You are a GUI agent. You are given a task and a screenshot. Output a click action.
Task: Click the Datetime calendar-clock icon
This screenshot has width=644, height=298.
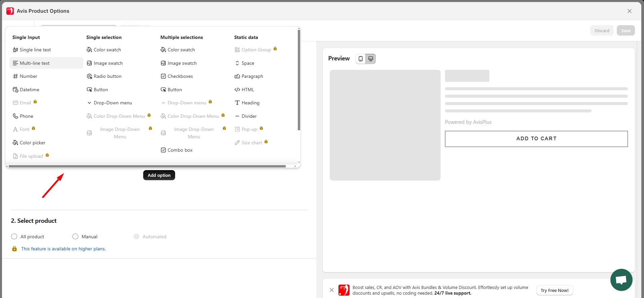pos(15,90)
